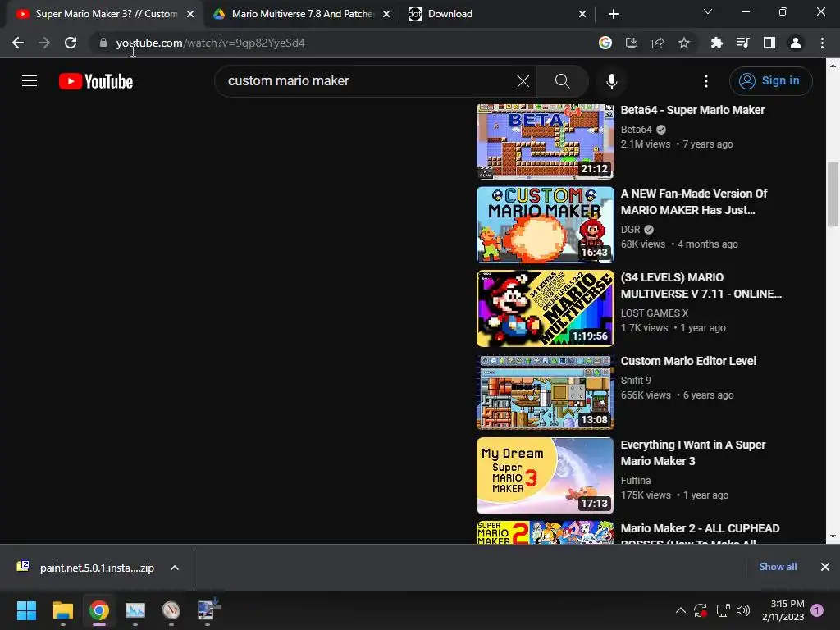Click the page vertical scrollbar thumb

click(x=833, y=194)
